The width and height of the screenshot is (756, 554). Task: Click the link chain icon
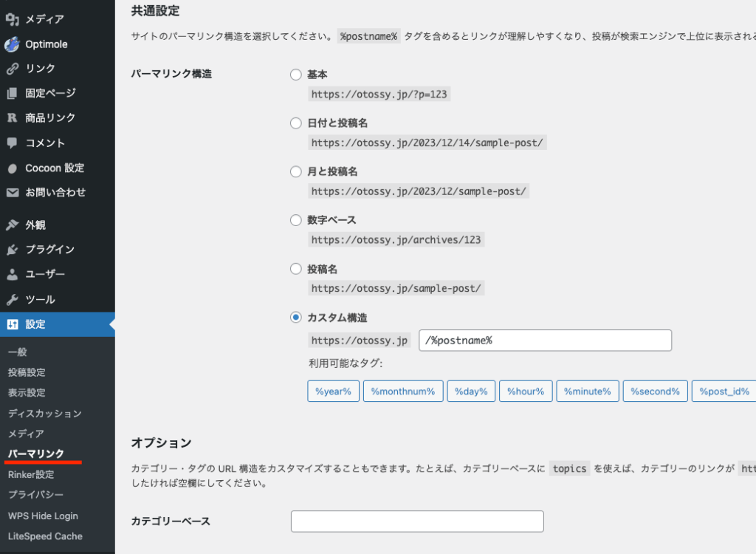pos(12,69)
